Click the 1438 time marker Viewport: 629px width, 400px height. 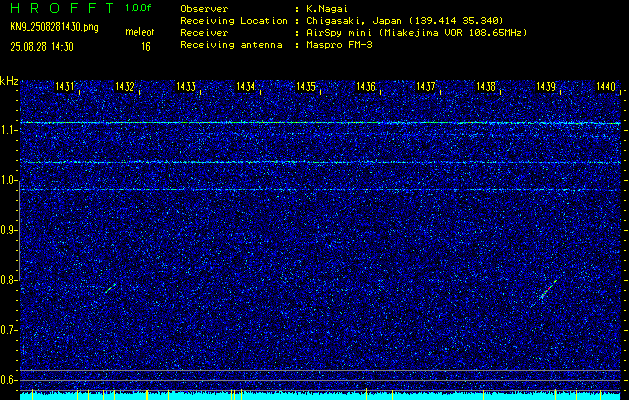[486, 86]
